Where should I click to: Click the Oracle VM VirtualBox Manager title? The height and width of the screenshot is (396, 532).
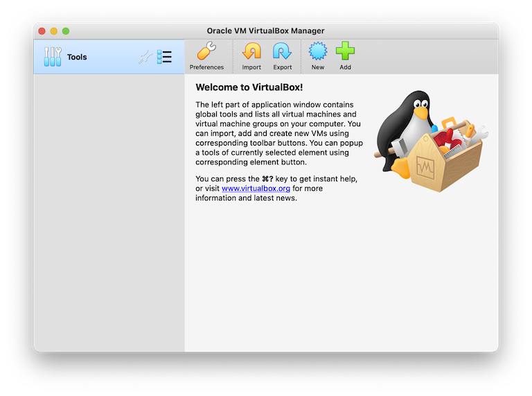pos(266,31)
